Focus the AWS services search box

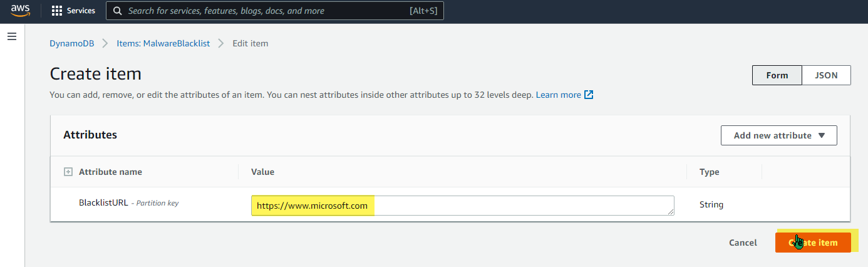coord(275,11)
